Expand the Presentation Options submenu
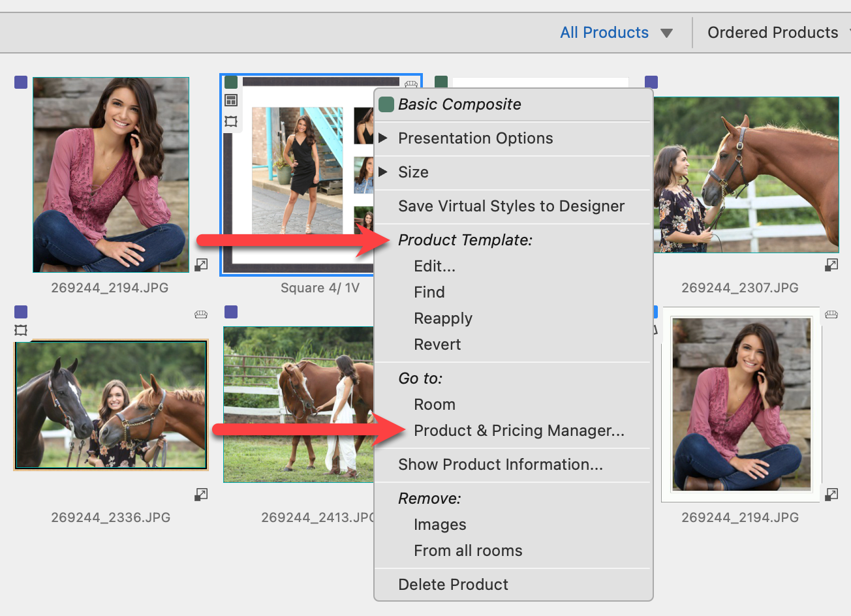This screenshot has width=851, height=616. pyautogui.click(x=475, y=138)
